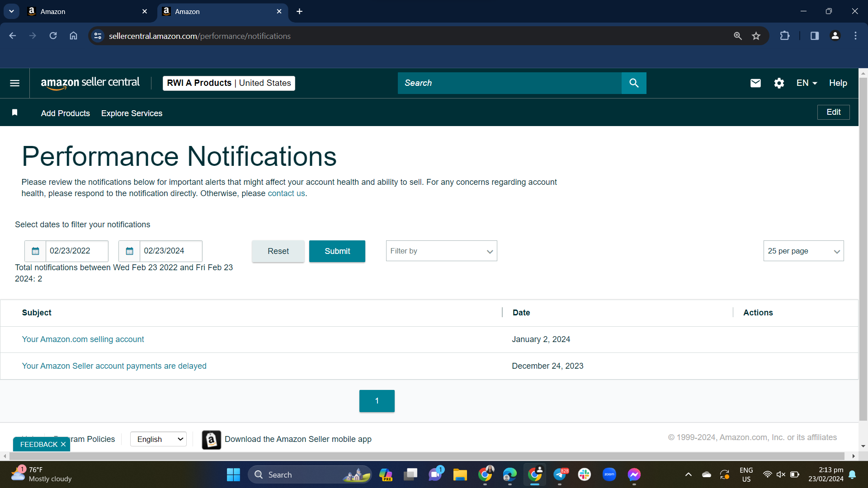The width and height of the screenshot is (868, 488).
Task: Open the English footer language dropdown
Action: pos(158,439)
